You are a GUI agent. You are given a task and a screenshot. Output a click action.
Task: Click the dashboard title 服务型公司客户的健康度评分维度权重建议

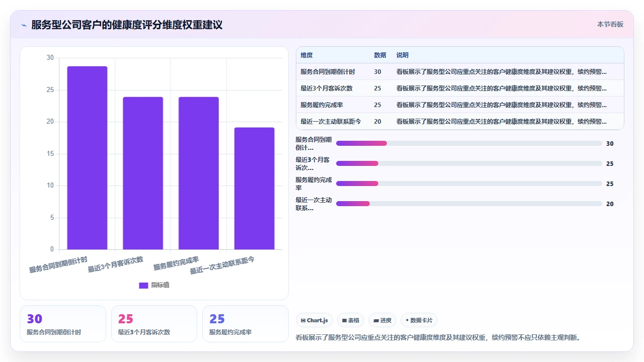click(x=127, y=25)
